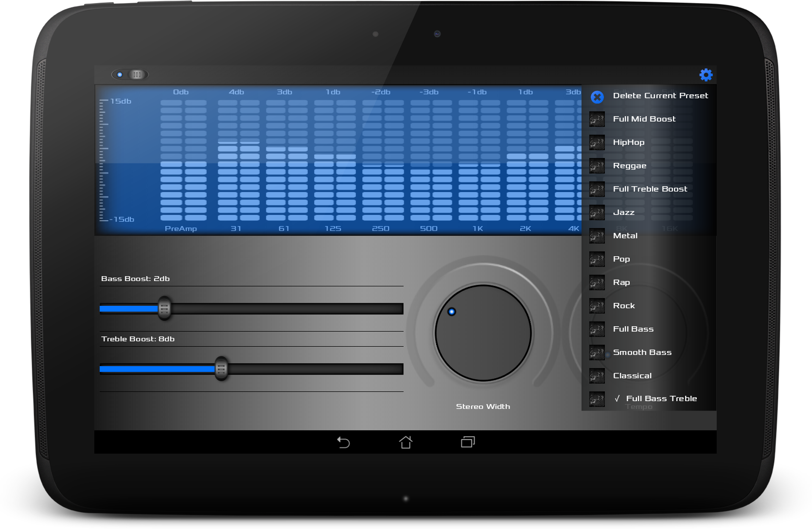Click the Rap preset thumbnail icon
Screen dimensions: 812x529
[597, 282]
